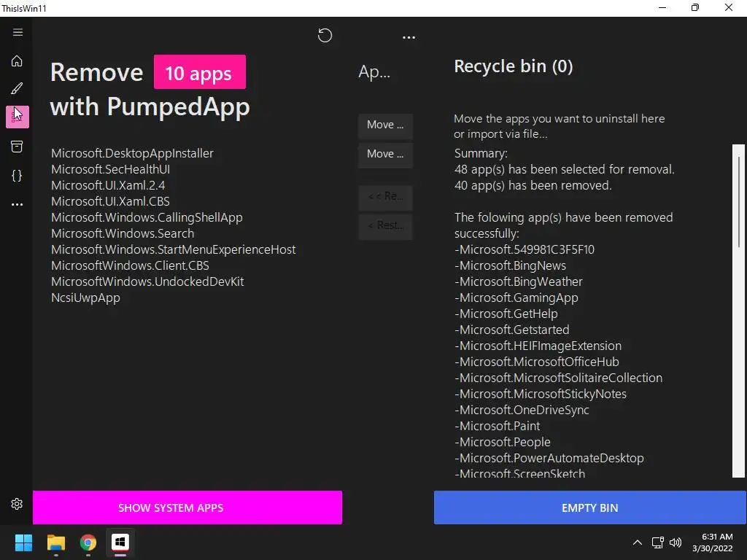Go to the Home page icon
The image size is (747, 560).
coord(18,61)
